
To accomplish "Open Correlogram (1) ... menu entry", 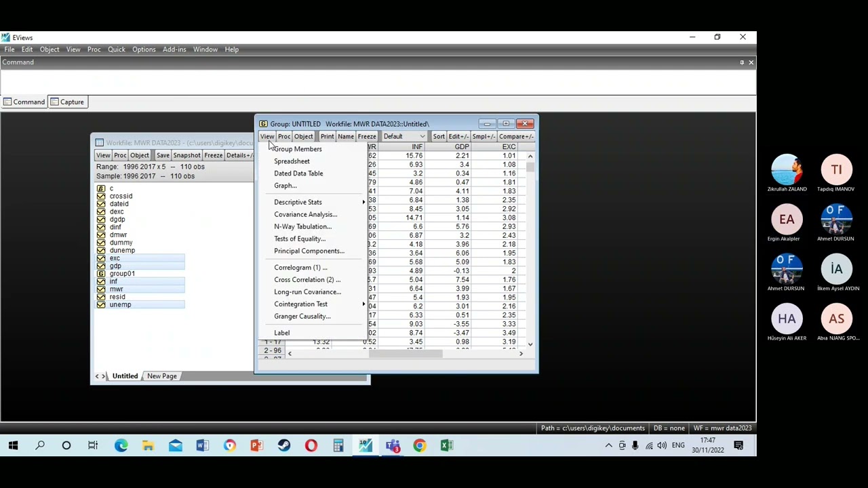I will click(300, 268).
